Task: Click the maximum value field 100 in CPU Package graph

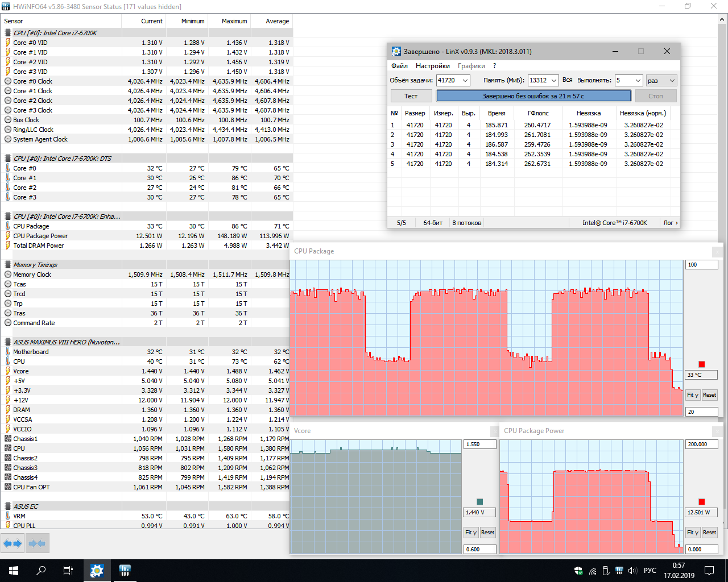Action: click(701, 265)
